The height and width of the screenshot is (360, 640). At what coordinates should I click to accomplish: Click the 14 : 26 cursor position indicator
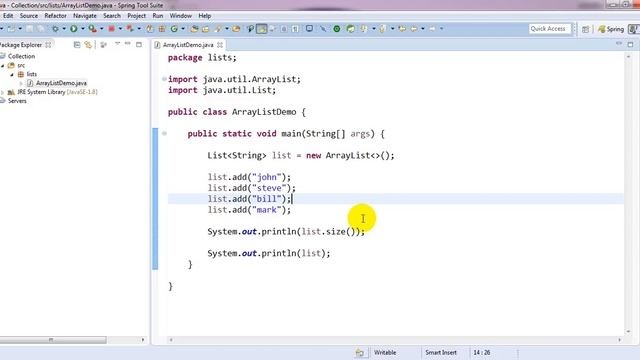[482, 352]
